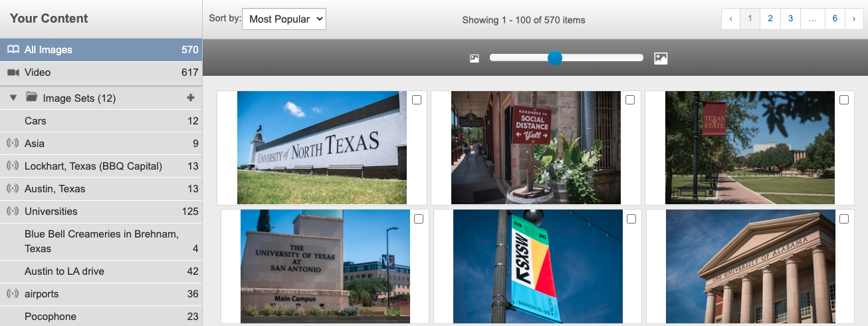The image size is (868, 326).
Task: Click the small thumbnail size icon
Action: point(474,59)
